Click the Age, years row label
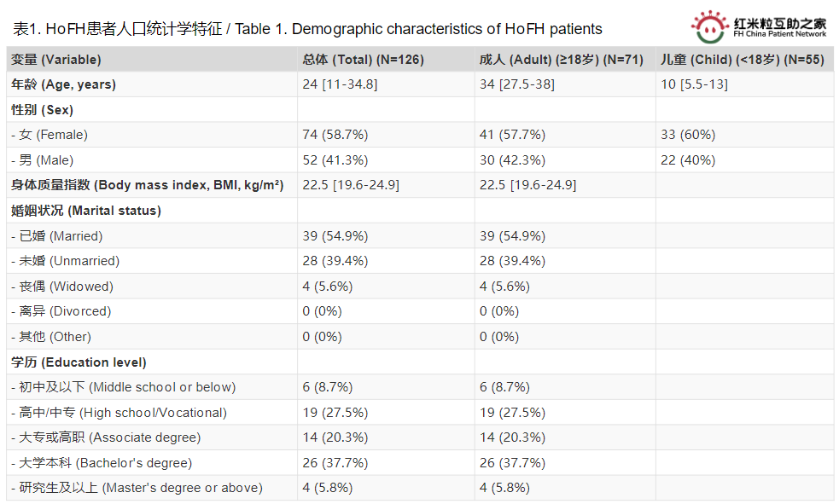Image resolution: width=839 pixels, height=504 pixels. pos(64,84)
